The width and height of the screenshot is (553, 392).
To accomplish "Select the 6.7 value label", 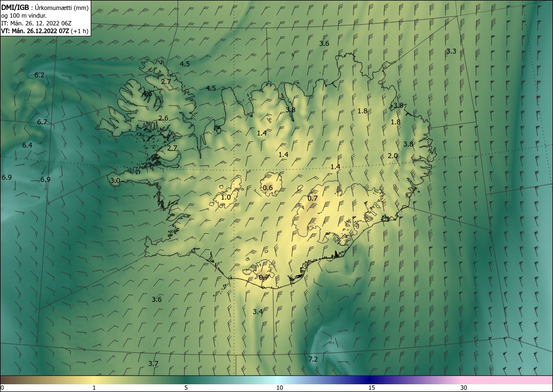I will [x=42, y=122].
